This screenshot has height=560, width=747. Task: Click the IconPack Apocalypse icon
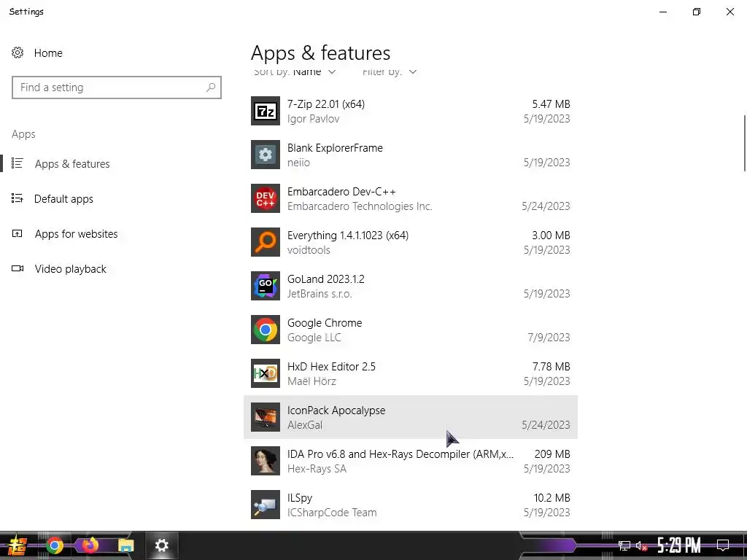(x=266, y=418)
